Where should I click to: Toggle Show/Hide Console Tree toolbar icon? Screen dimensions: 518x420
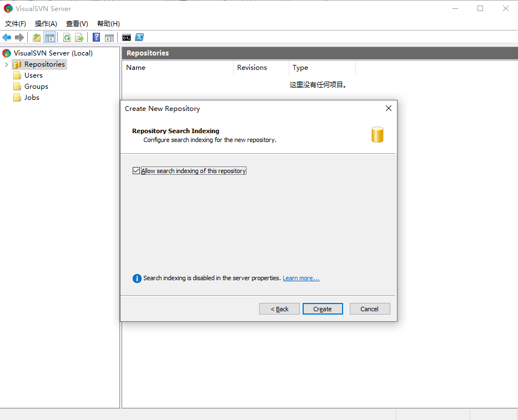pos(50,38)
